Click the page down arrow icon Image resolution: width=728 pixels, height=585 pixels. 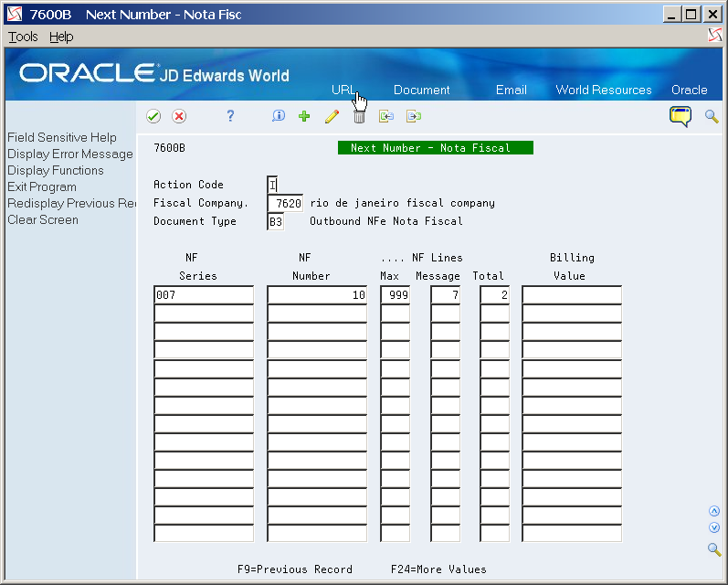tap(714, 527)
